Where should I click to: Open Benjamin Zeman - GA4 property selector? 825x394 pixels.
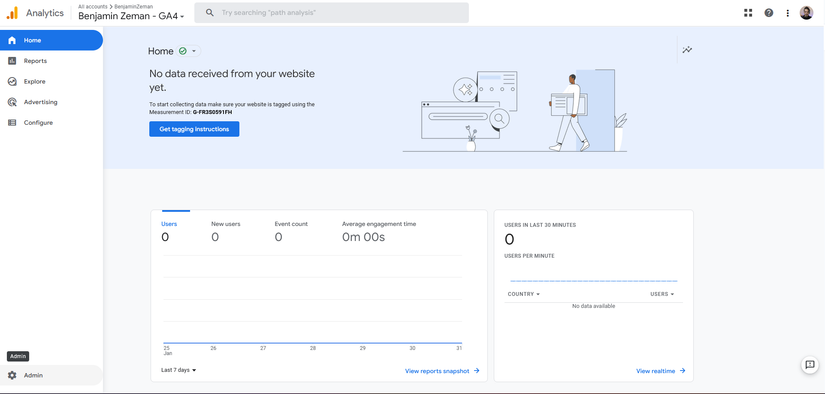pos(131,16)
